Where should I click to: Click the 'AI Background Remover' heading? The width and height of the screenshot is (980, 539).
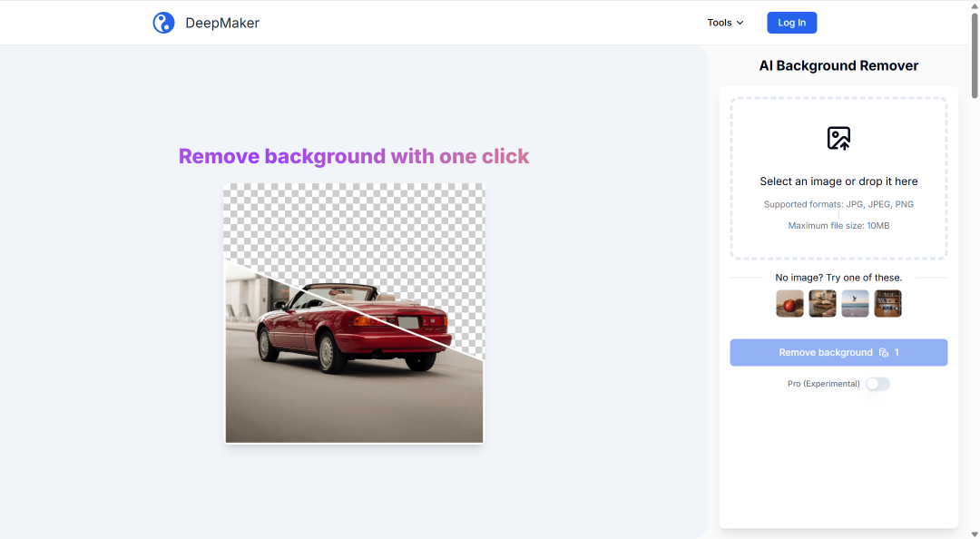pyautogui.click(x=838, y=65)
